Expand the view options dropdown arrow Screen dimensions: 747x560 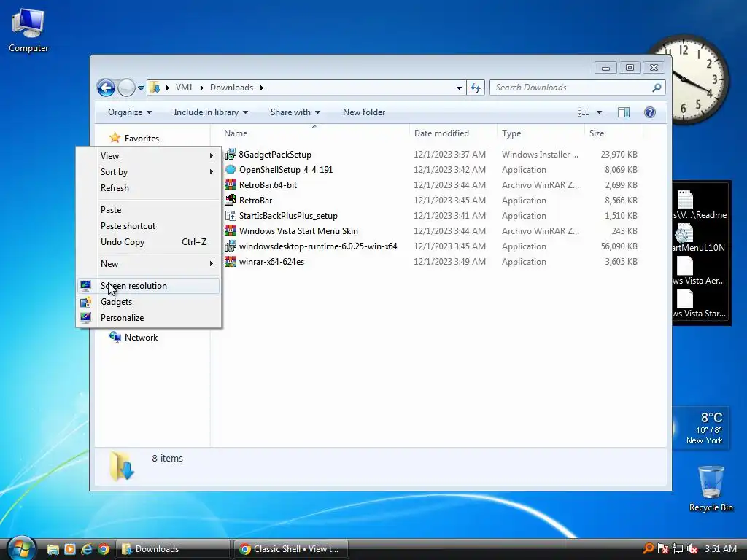pos(600,112)
